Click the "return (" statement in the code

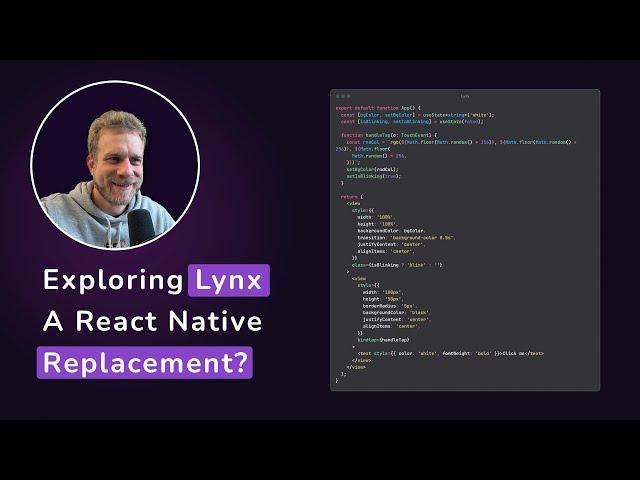click(x=352, y=196)
